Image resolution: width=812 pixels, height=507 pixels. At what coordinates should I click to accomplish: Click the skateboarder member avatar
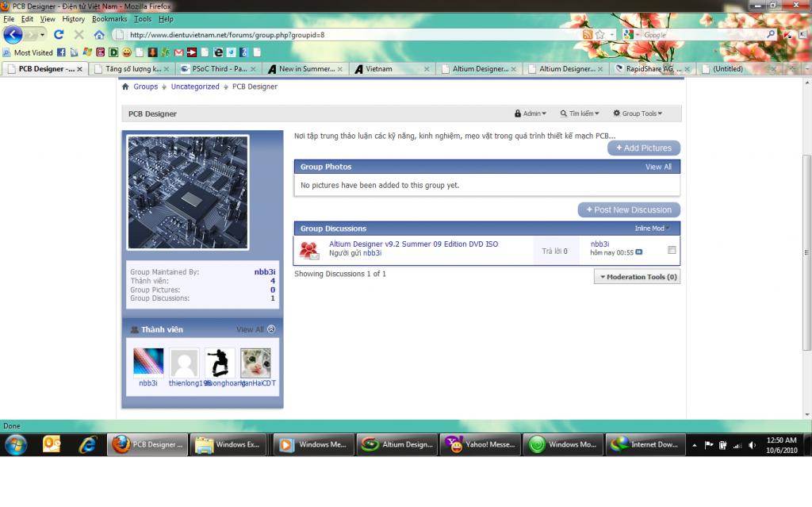coord(220,363)
